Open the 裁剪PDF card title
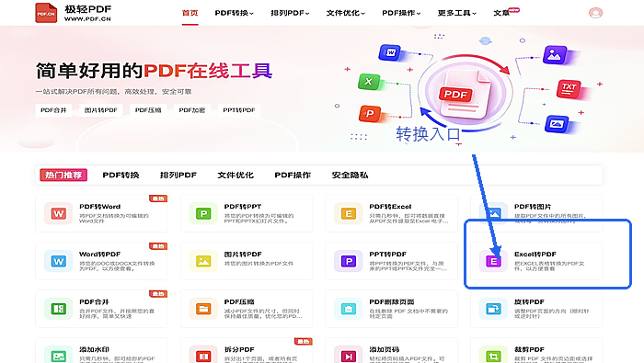Viewport: 644px width, 363px height. point(529,349)
